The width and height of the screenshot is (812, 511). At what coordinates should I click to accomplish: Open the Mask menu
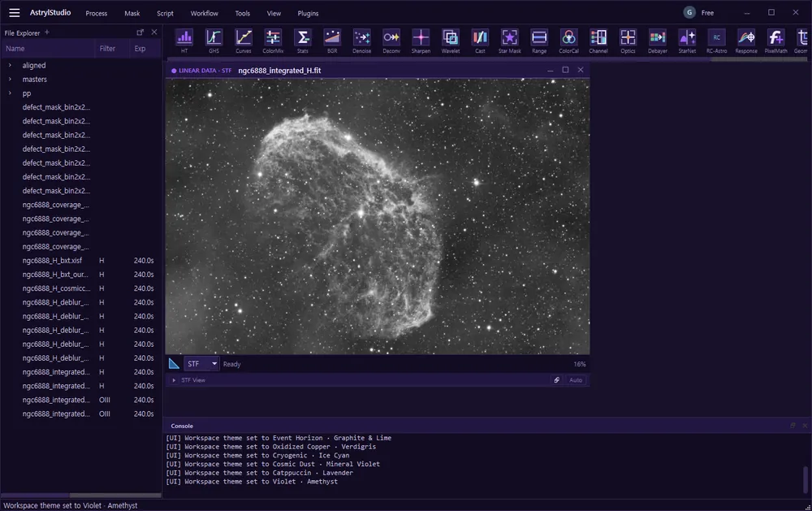pos(132,14)
